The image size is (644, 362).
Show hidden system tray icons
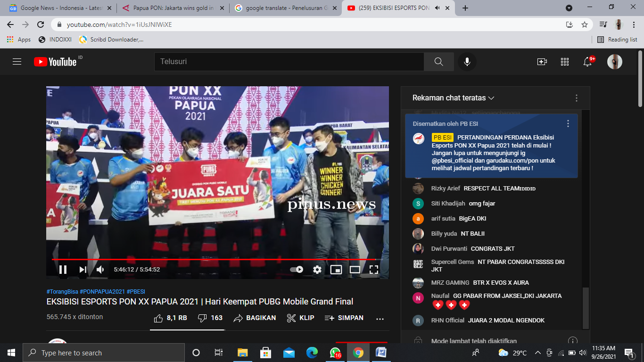coord(537,353)
